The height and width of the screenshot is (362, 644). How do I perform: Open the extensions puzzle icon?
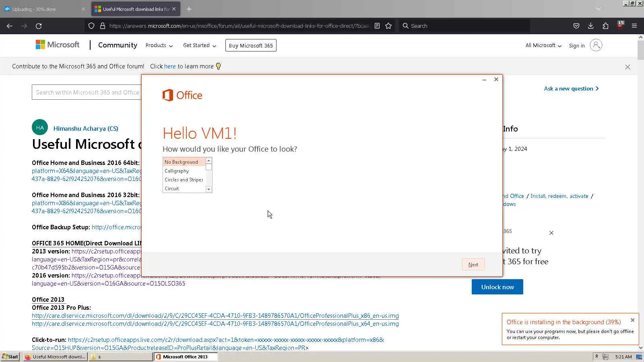[x=605, y=26]
